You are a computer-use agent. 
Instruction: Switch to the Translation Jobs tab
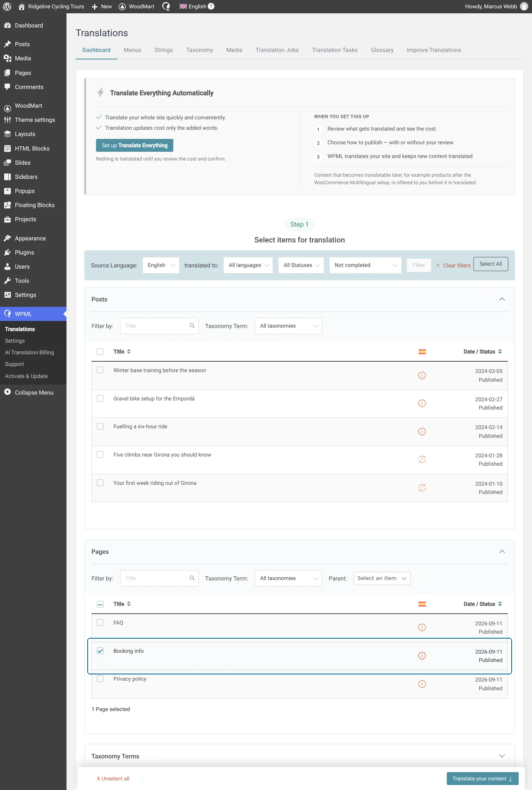(277, 50)
